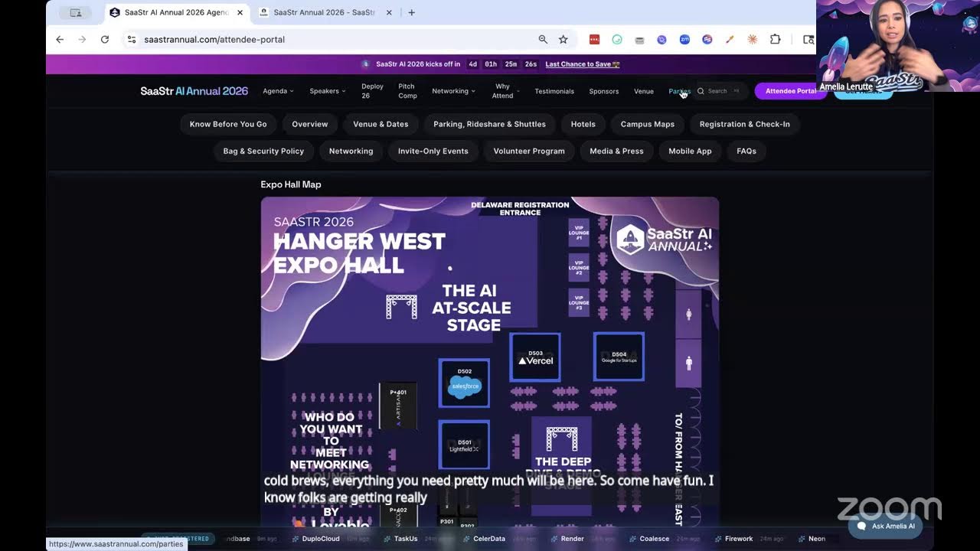Click the address bar URL field
Image resolution: width=980 pixels, height=551 pixels.
pos(337,39)
